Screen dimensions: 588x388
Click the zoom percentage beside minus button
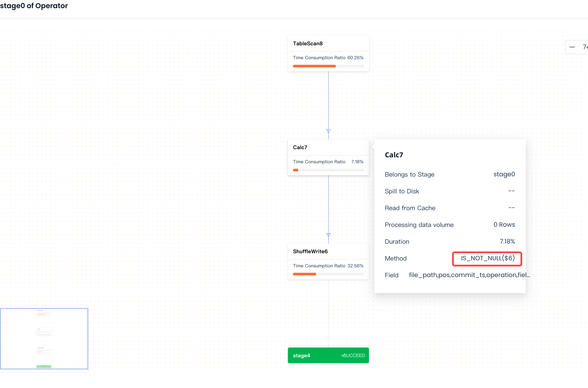click(585, 47)
